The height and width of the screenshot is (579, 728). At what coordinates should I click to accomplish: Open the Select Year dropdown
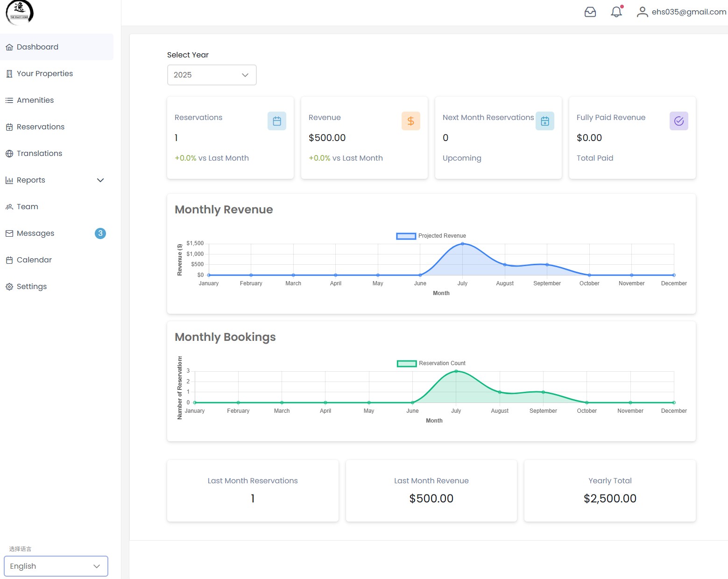(x=212, y=75)
